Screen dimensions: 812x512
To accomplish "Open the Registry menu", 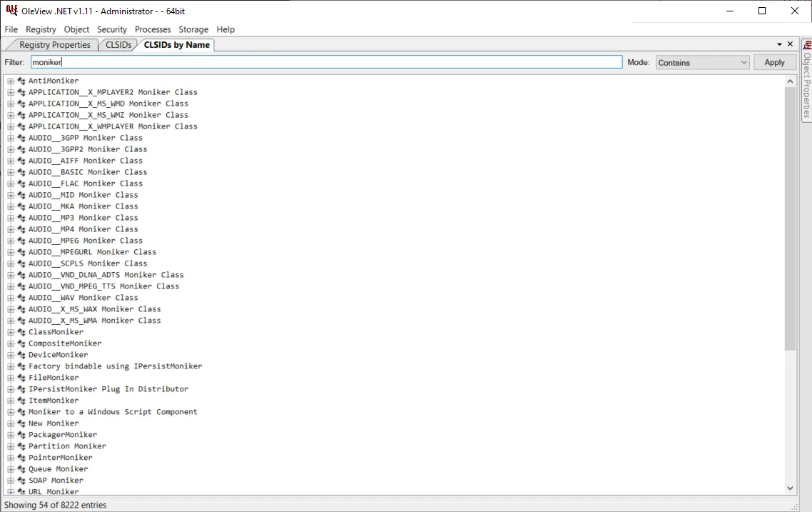I will [41, 29].
